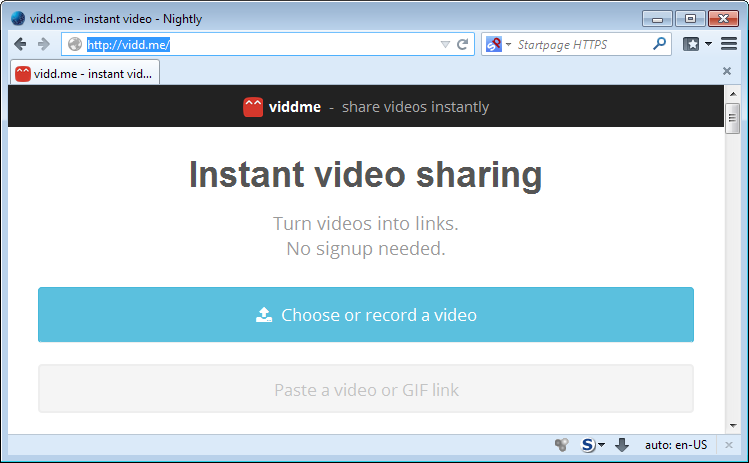Open the URL history dropdown arrow
Image resolution: width=749 pixels, height=463 pixels.
[445, 44]
